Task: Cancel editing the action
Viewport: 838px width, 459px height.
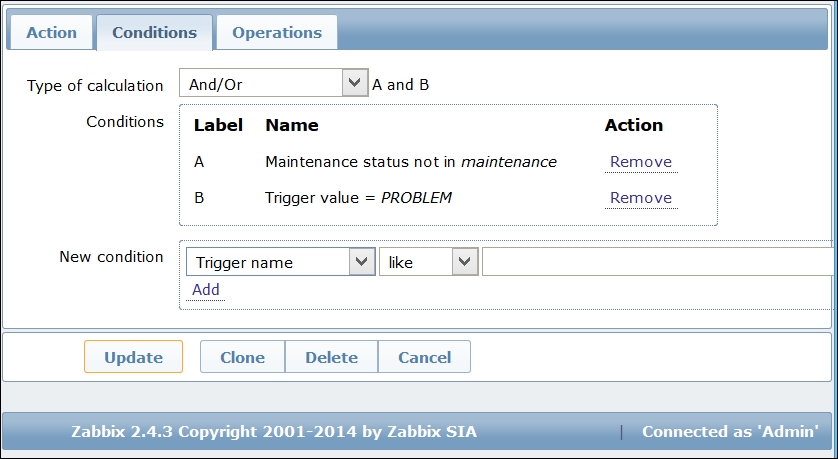Action: click(424, 357)
